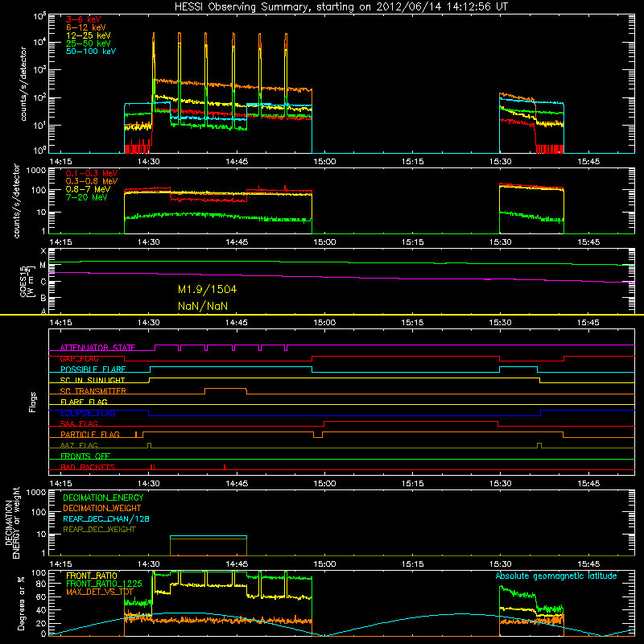Select the 0.1-0.3 MeV legend label
The width and height of the screenshot is (644, 644).
point(92,173)
